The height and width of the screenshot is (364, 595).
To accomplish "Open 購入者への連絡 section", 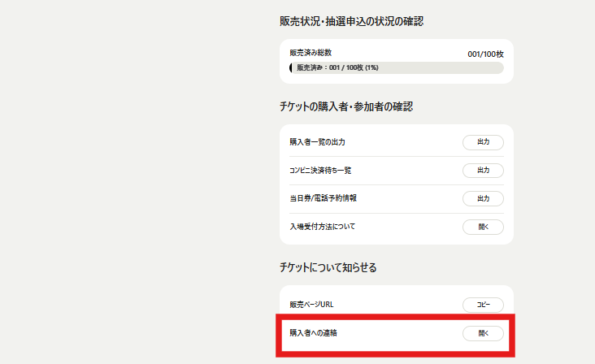I will pos(483,333).
